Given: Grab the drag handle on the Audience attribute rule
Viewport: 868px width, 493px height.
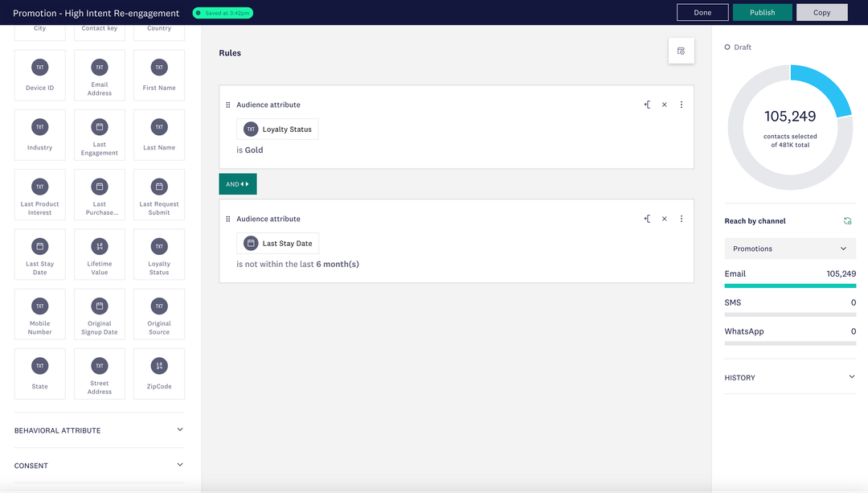Looking at the screenshot, I should 227,105.
